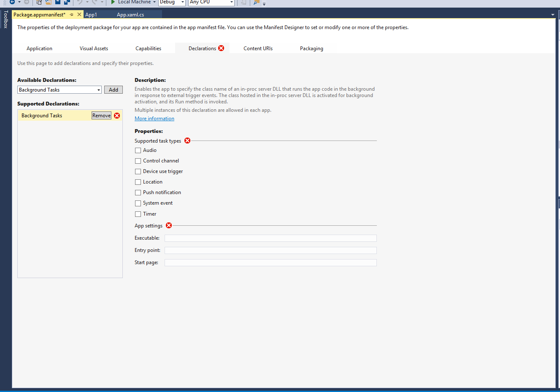Go to the Capabilities tab
The height and width of the screenshot is (392, 560).
tap(148, 49)
